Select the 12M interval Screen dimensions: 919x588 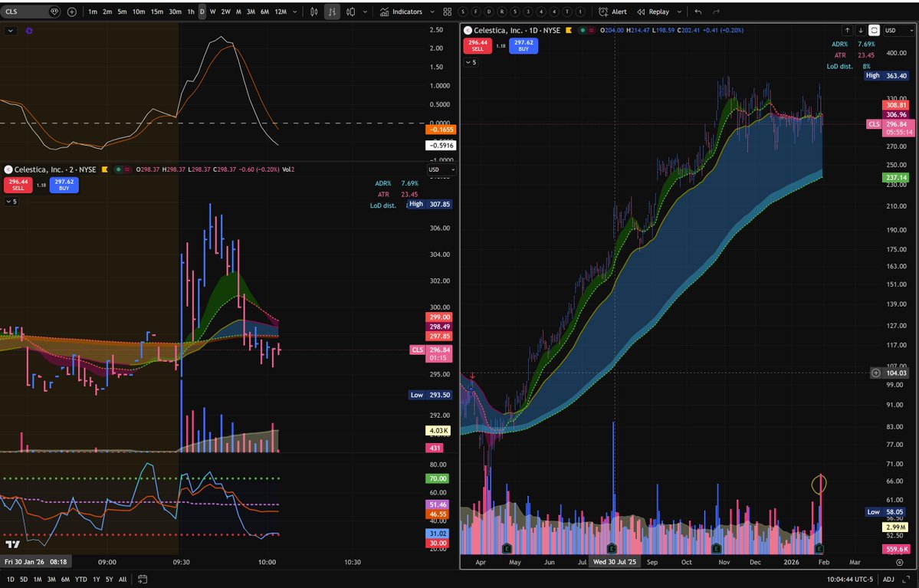pyautogui.click(x=281, y=11)
